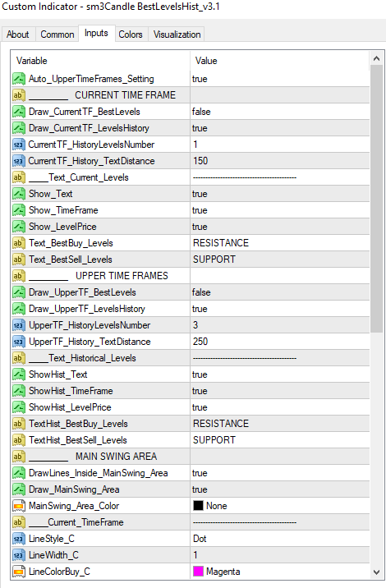Open the Colors tab
The image size is (386, 588).
pyautogui.click(x=131, y=34)
